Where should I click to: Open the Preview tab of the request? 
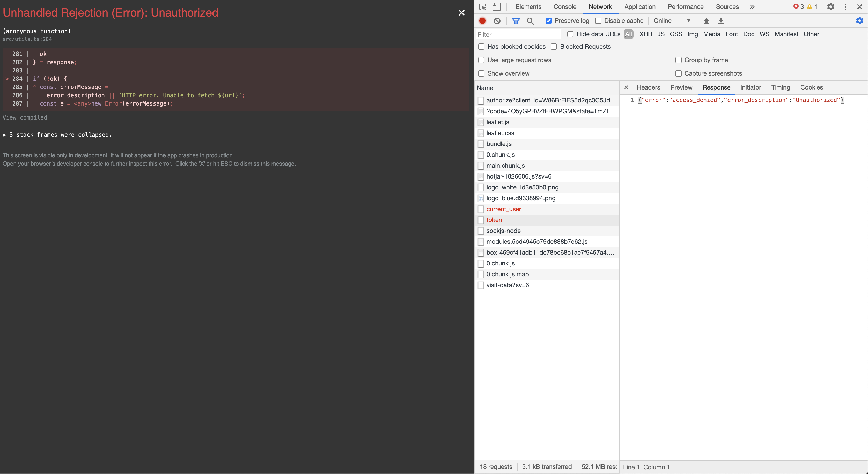681,88
